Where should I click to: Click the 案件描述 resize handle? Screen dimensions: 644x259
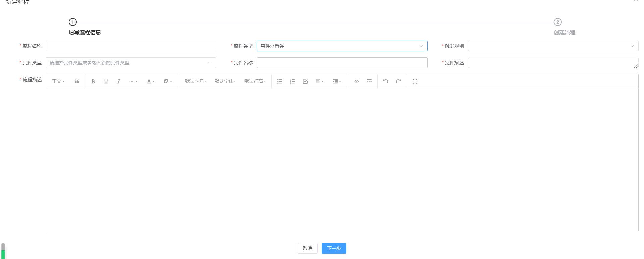tap(636, 66)
